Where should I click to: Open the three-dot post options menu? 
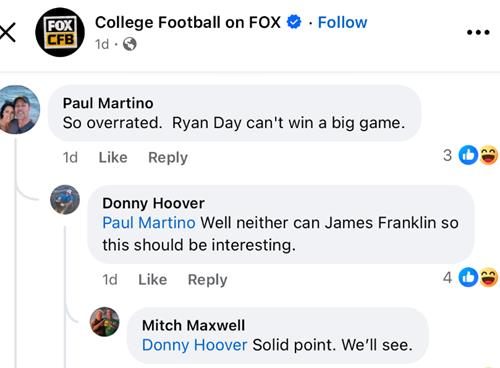click(478, 32)
